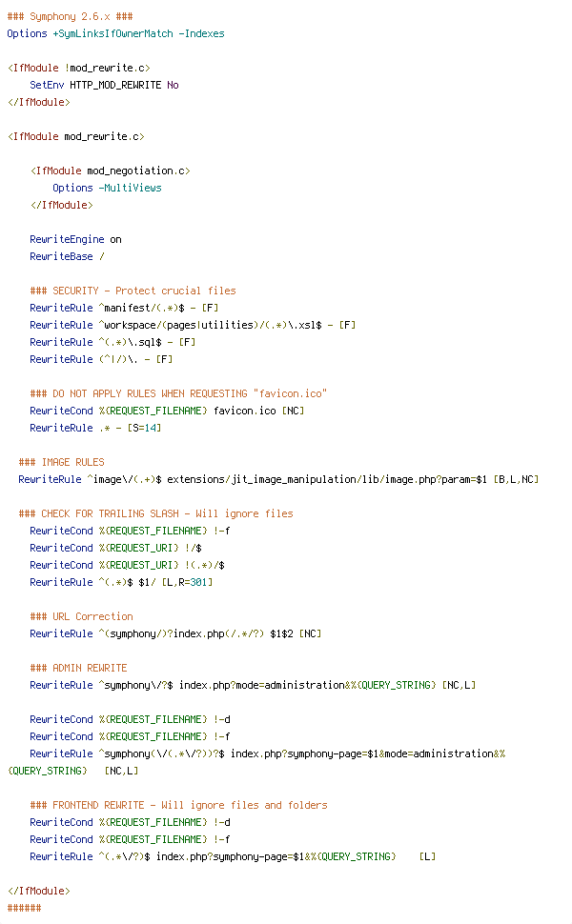The height and width of the screenshot is (924, 572).
Task: Select the '### ADMIN REWRITE' comment
Action: click(x=78, y=668)
